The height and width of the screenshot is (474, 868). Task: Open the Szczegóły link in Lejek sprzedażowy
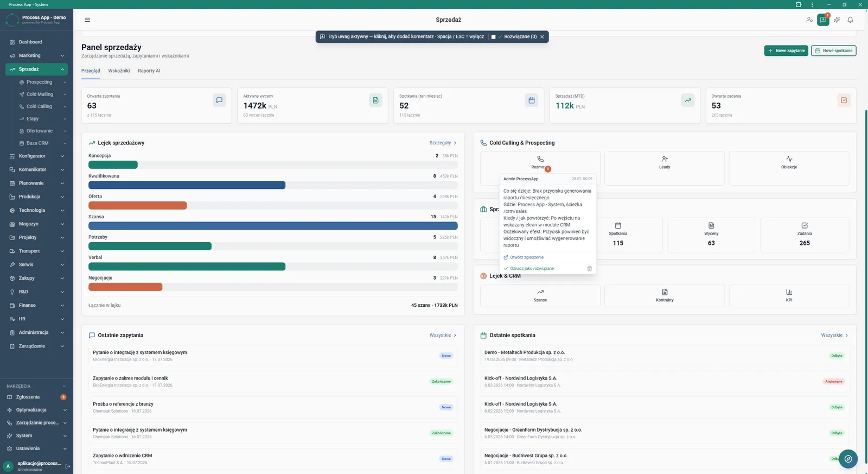[443, 143]
